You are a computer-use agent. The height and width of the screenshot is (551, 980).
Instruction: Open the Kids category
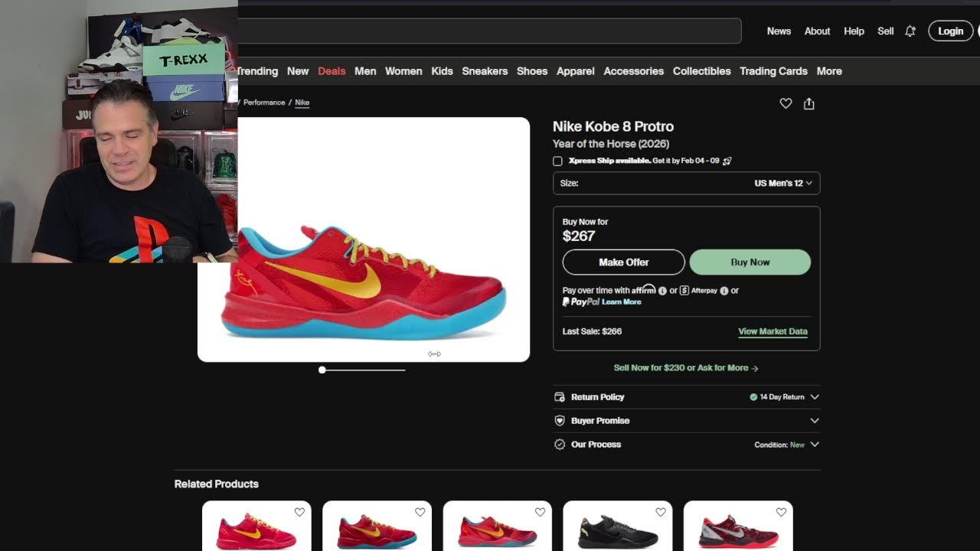[x=442, y=71]
